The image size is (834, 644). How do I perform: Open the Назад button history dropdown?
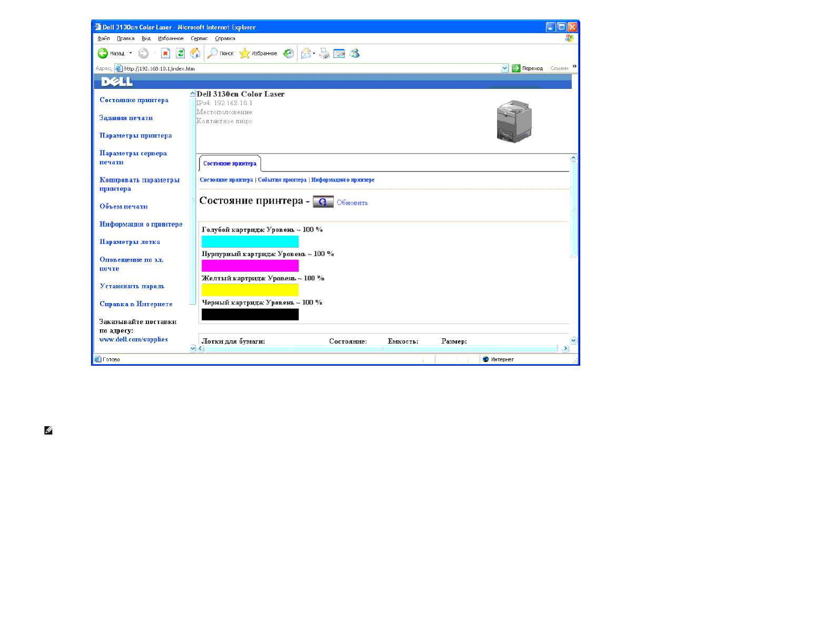click(x=131, y=53)
